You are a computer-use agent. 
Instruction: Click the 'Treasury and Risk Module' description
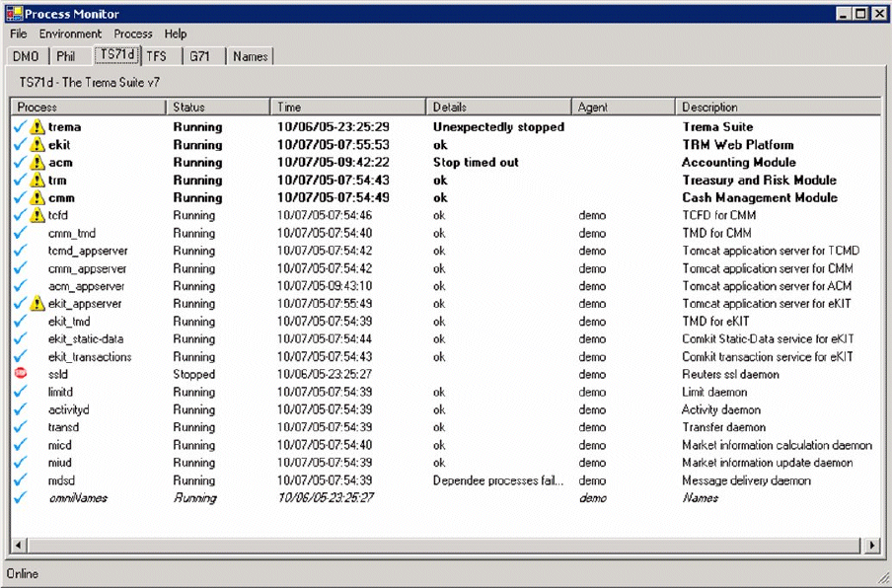(760, 180)
